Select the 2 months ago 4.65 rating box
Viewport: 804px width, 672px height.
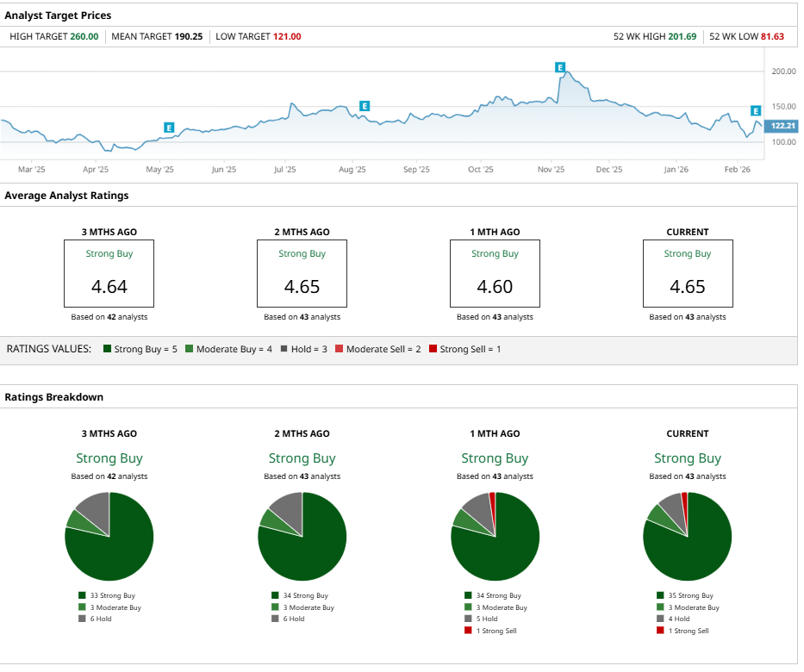click(x=302, y=273)
